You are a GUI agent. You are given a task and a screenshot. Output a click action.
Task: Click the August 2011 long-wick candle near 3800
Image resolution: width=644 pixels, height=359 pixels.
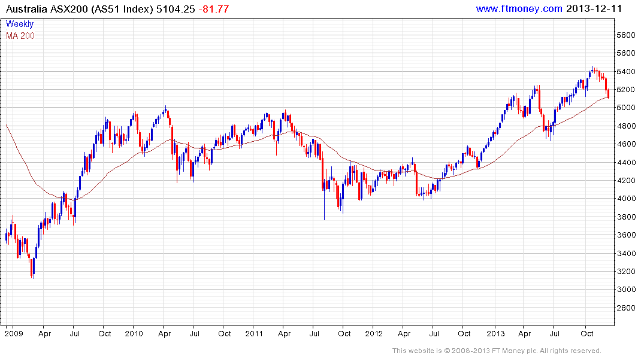point(324,199)
